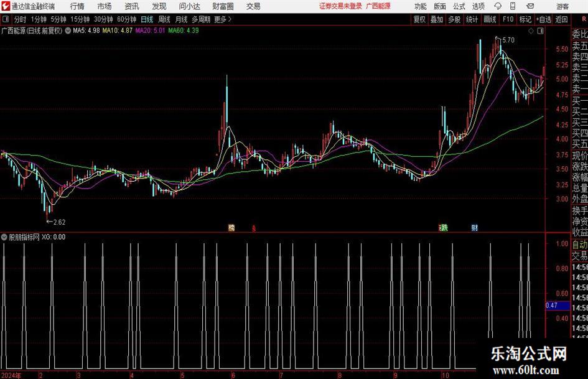Open the main chart indicator dropdown arrow

(x=68, y=31)
